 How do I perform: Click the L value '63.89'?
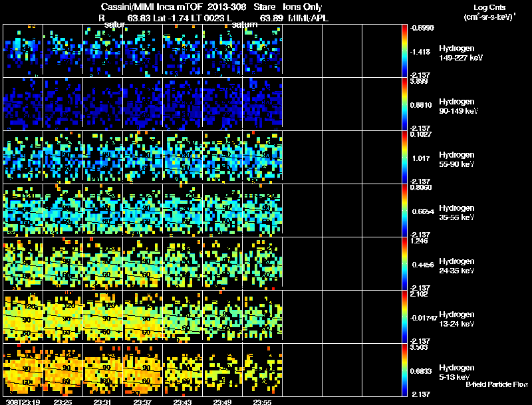271,18
